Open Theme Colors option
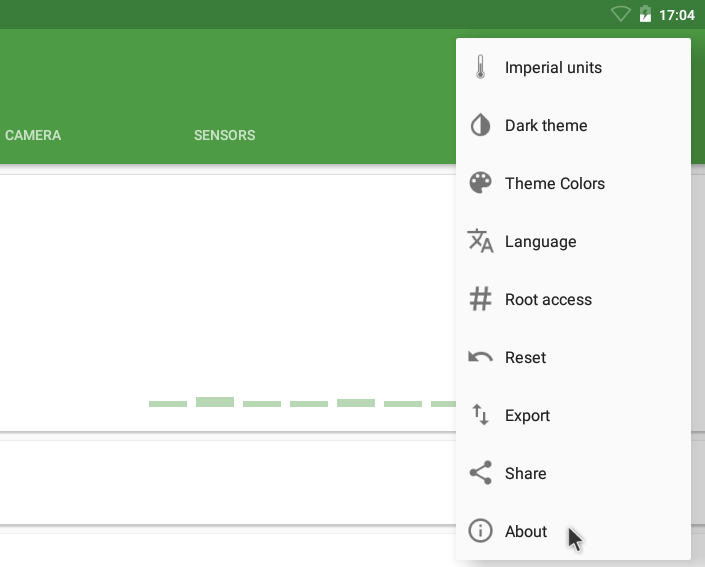The image size is (705, 567). [573, 183]
